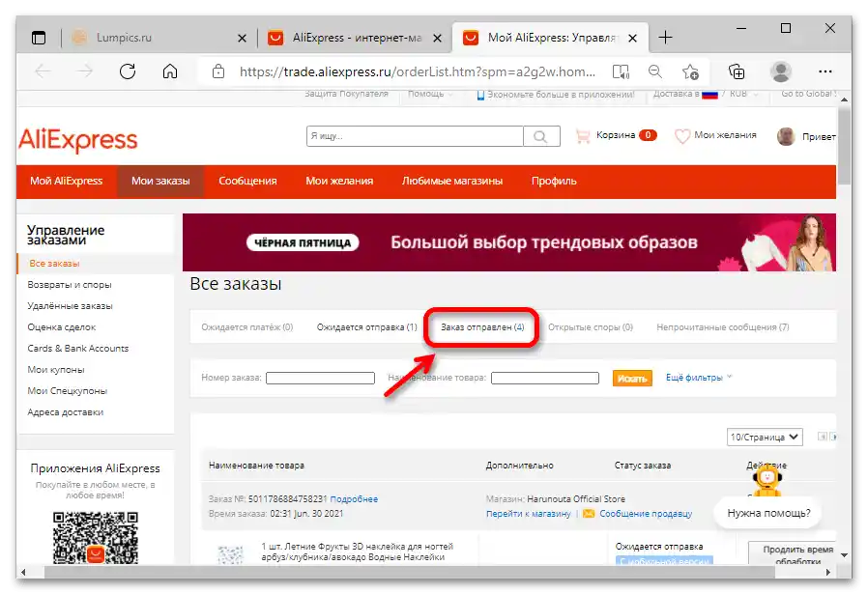The height and width of the screenshot is (594, 868).
Task: Click the search magnifier button on AliExpress
Action: click(x=541, y=136)
